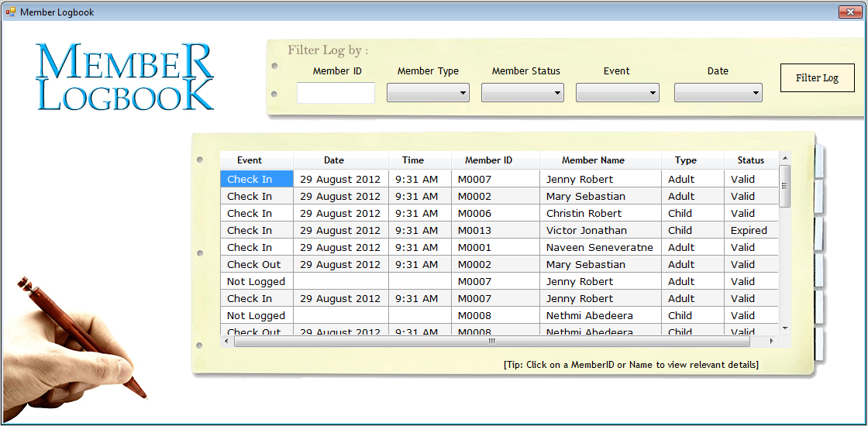Select the Expired status cell

(749, 230)
